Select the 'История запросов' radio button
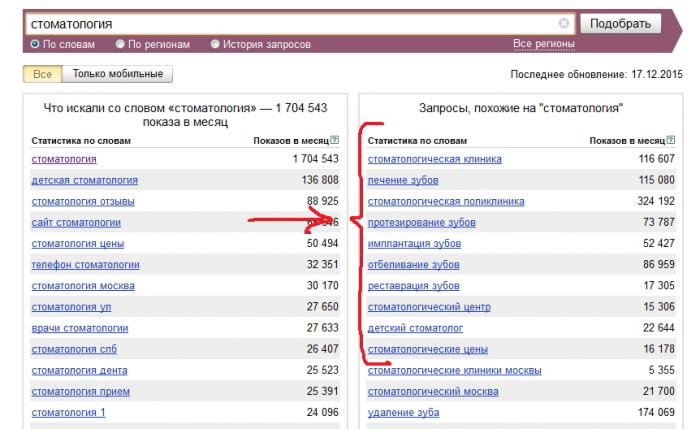Screen dimensions: 700x429 [215, 44]
